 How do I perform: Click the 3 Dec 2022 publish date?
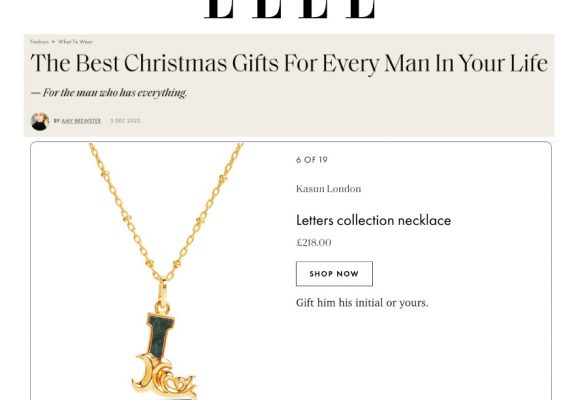pyautogui.click(x=125, y=121)
